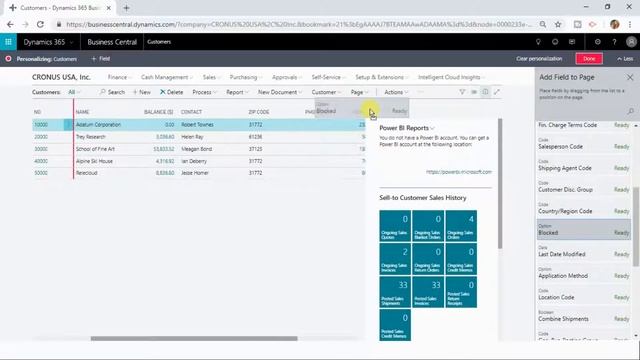Select customer number 20000

point(41,137)
